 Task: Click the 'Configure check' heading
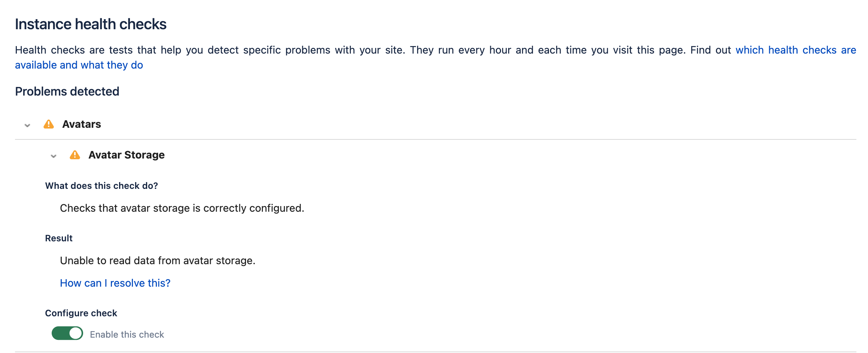pos(81,313)
